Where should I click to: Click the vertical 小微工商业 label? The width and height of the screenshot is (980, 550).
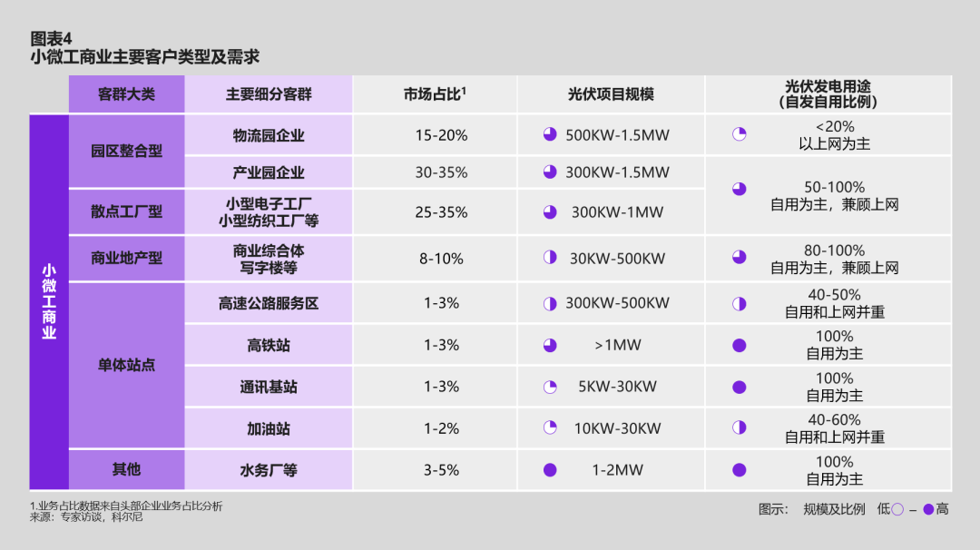click(49, 302)
